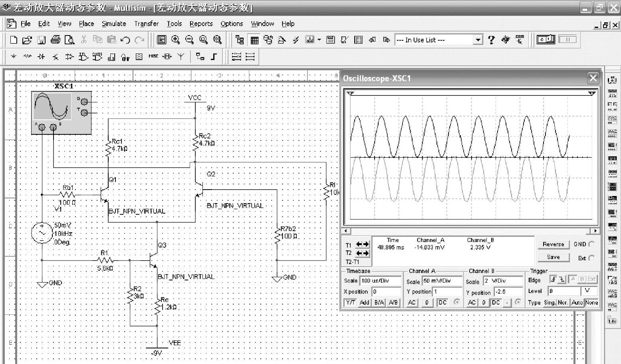Select rising edge trigger

(x=553, y=279)
